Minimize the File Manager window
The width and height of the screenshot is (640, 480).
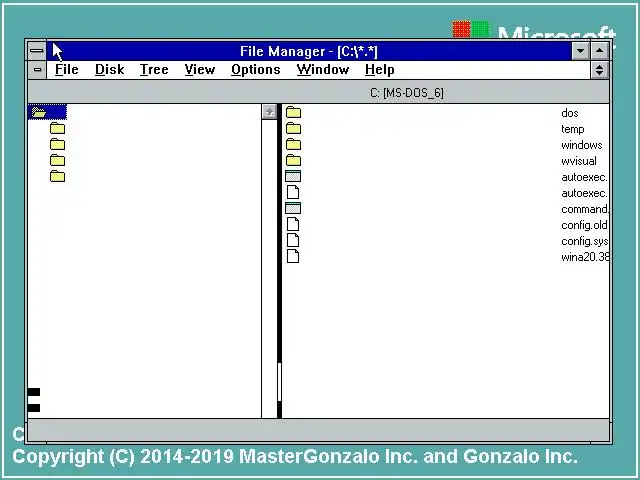click(580, 51)
